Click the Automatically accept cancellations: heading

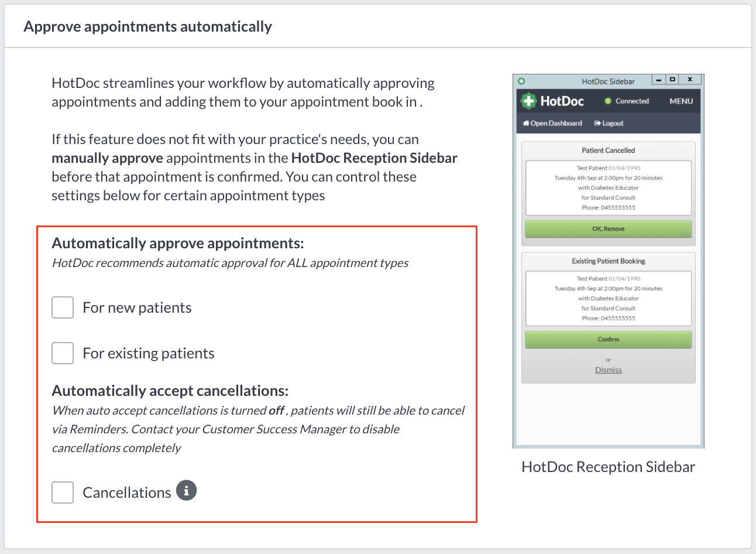click(x=170, y=391)
